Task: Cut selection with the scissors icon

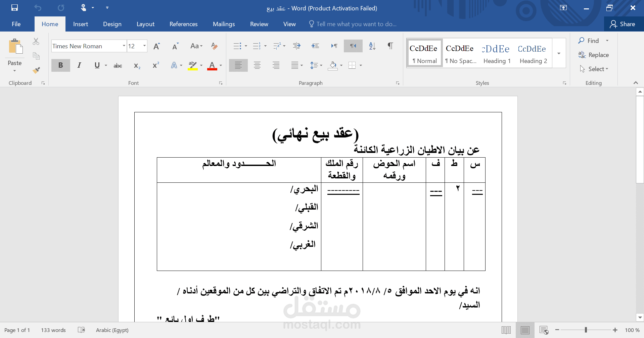Action: click(36, 41)
